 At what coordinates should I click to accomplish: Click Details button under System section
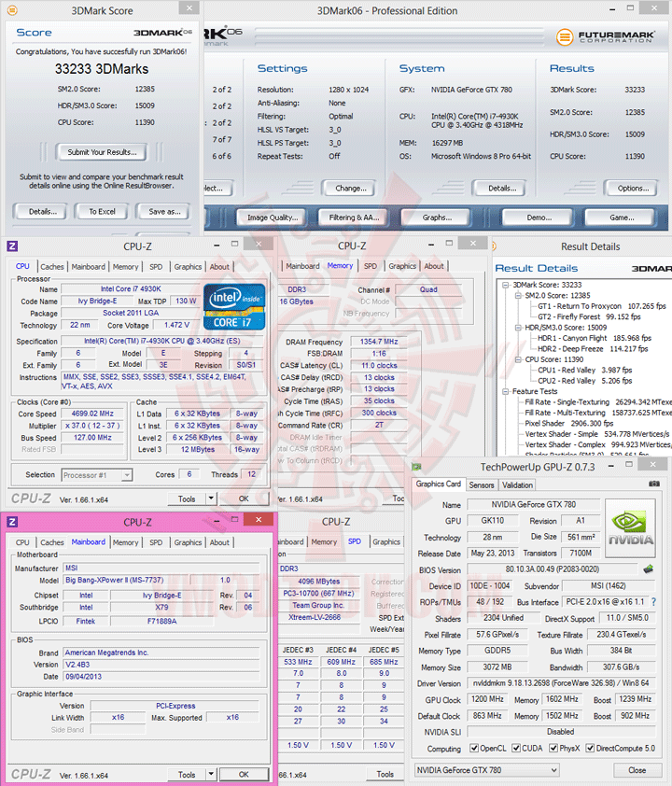(501, 188)
